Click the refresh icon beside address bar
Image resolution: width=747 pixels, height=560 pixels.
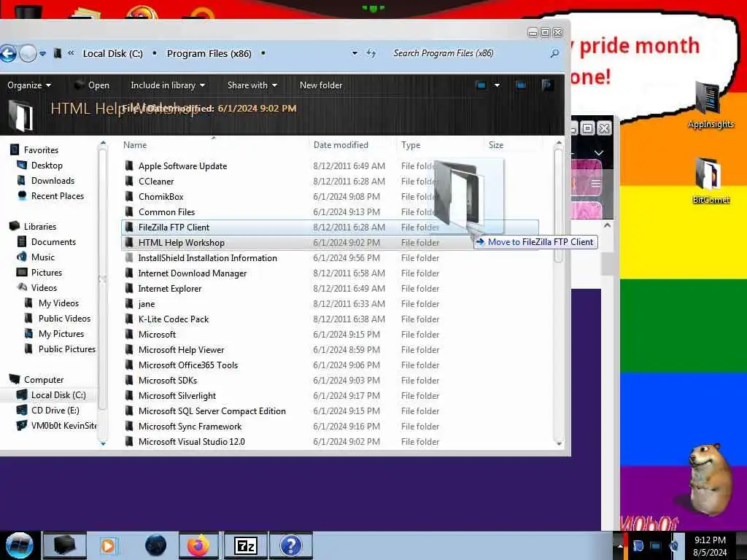[371, 53]
